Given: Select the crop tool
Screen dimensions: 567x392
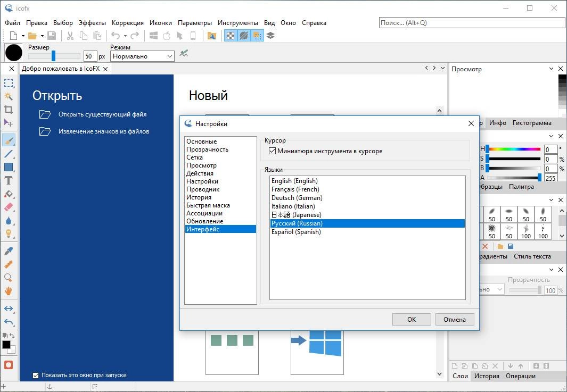Looking at the screenshot, I should (x=9, y=110).
